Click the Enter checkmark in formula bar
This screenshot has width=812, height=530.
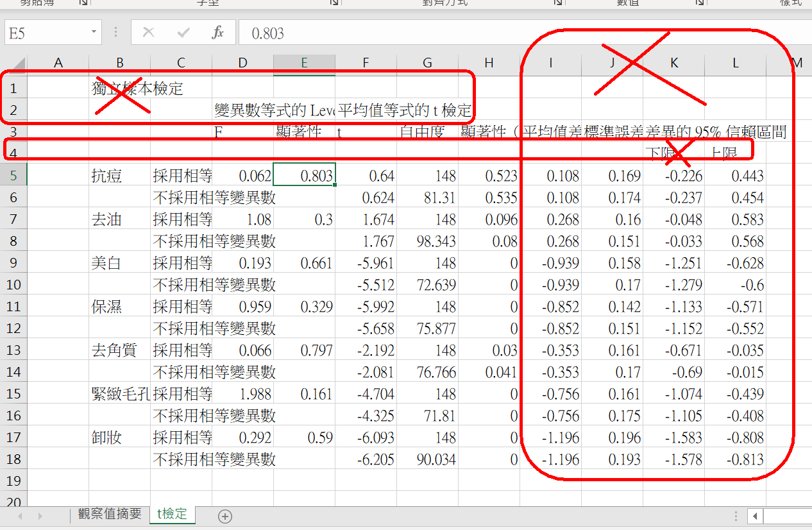click(x=183, y=33)
